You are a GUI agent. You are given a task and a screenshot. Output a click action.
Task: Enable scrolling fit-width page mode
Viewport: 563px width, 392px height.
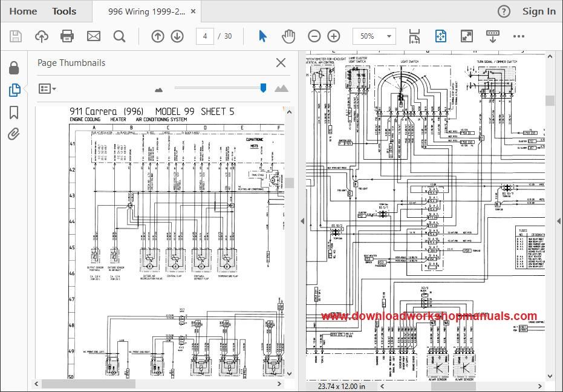click(x=414, y=36)
